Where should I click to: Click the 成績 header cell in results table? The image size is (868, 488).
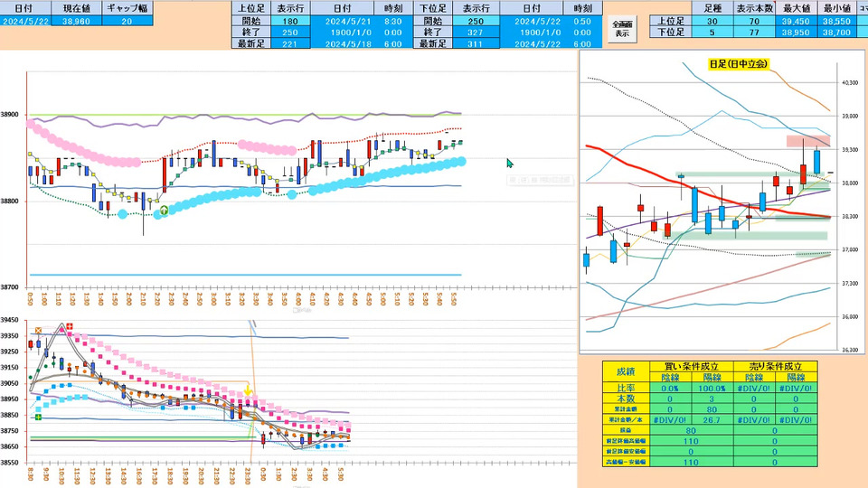point(626,371)
